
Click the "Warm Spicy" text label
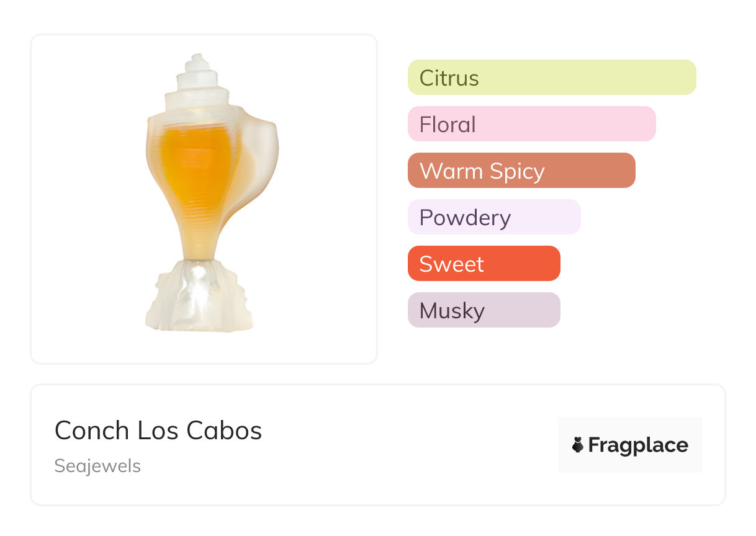click(482, 171)
